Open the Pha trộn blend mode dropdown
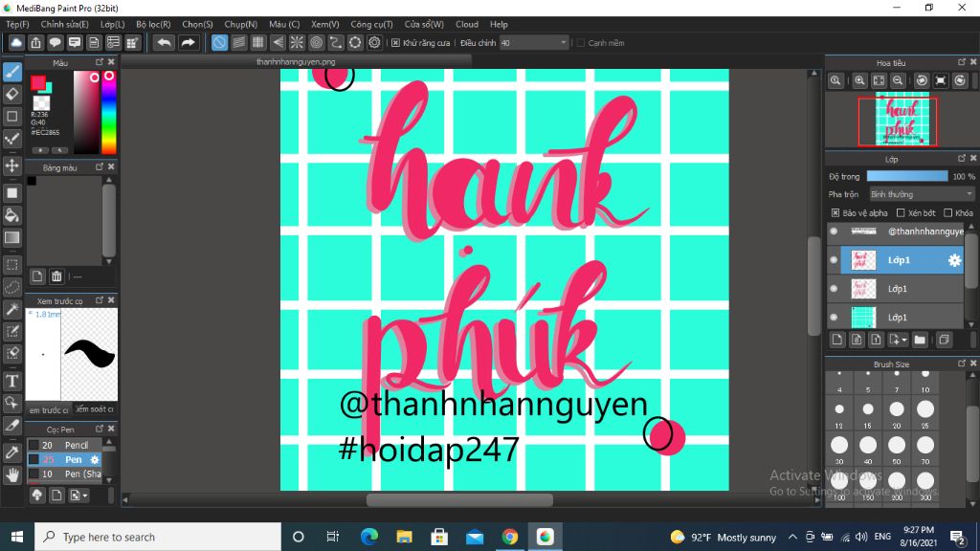The width and height of the screenshot is (980, 551). (922, 194)
